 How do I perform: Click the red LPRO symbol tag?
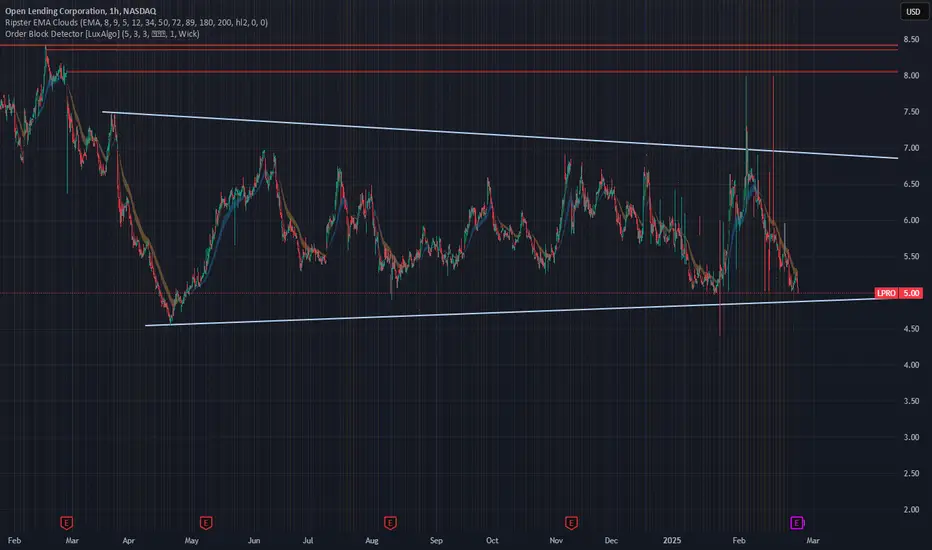886,293
